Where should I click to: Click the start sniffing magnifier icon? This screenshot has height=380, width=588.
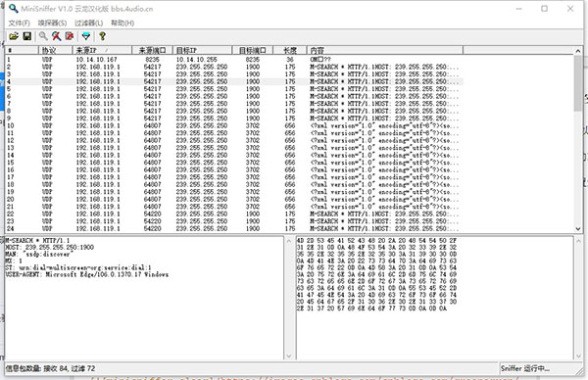click(x=43, y=36)
